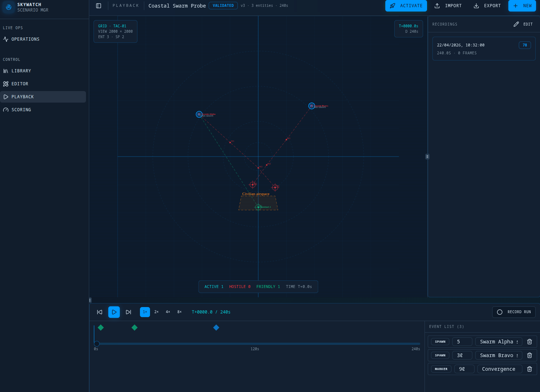Screen dimensions: 540x392
Task: Select Playback in the sidebar
Action: point(43,97)
